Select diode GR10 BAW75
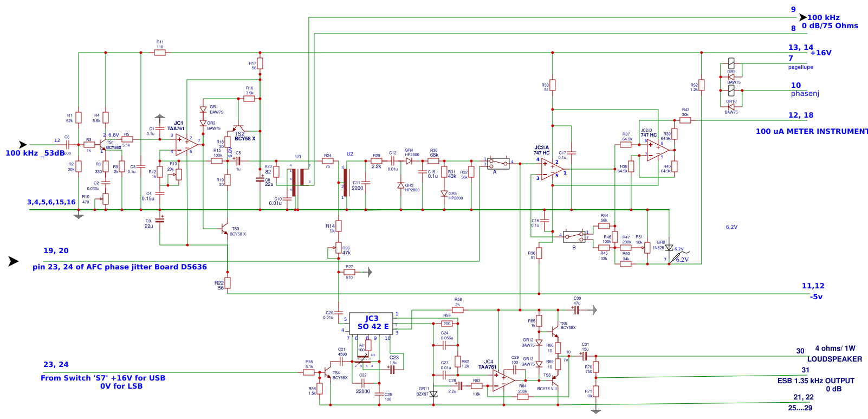 (x=731, y=107)
